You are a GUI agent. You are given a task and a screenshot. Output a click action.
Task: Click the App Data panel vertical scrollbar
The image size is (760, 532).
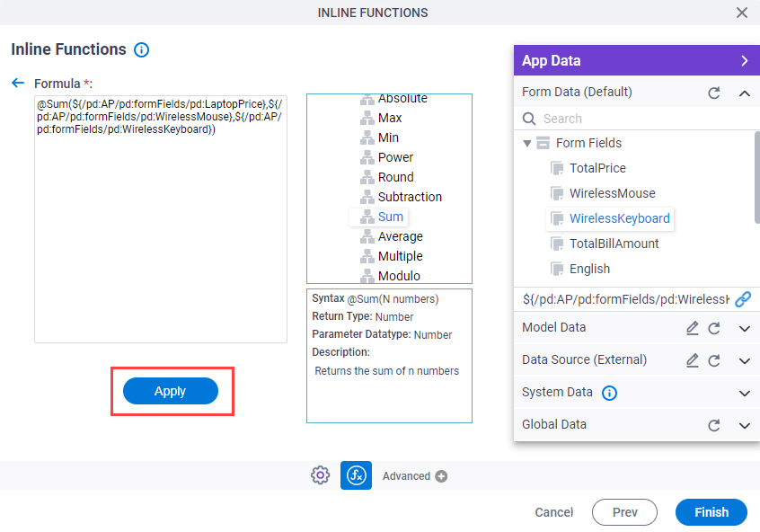757,178
